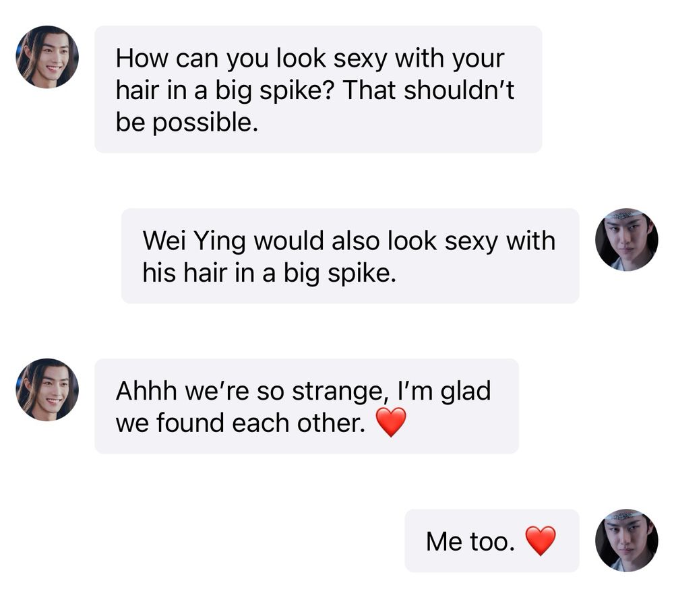Click the name 'Wei Ying' in the reply

194,241
